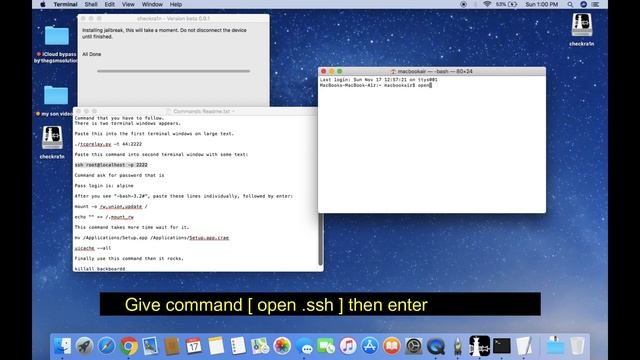Click the './tcprelay.py -t 44:2222' line
Image resolution: width=640 pixels, height=360 pixels.
point(108,144)
